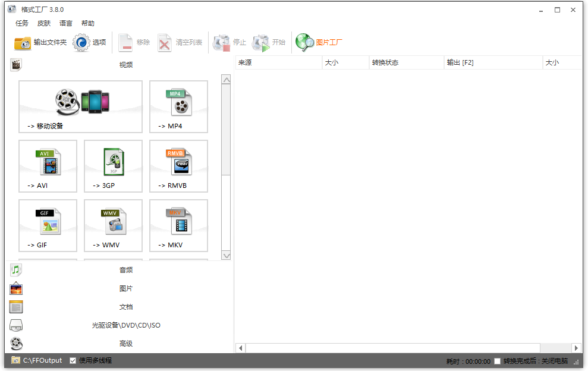The image size is (588, 371).
Task: Open Picture Factory (图片工厂) from the toolbar
Action: 320,42
